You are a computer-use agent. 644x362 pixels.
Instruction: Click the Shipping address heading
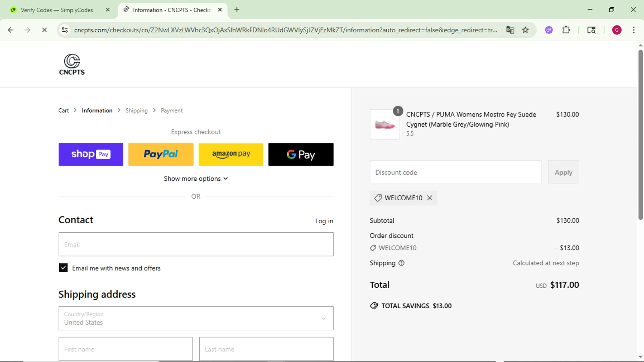point(97,295)
